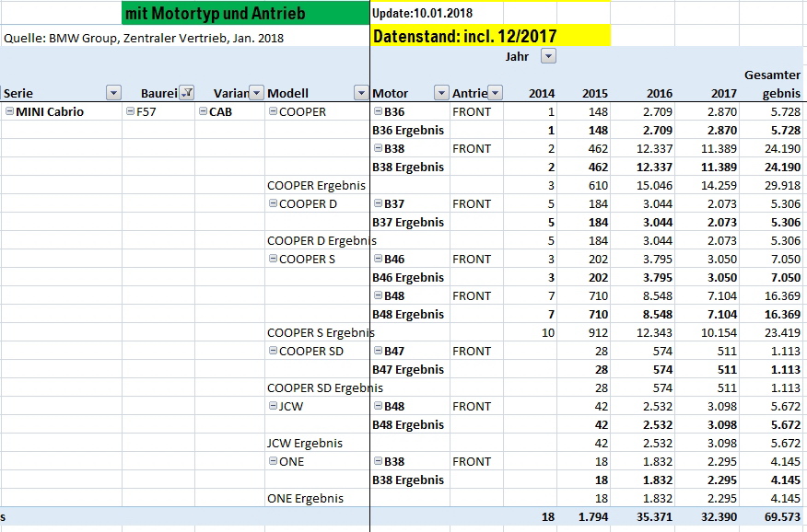Click the 2014 column header
Image resolution: width=807 pixels, height=532 pixels.
tap(542, 94)
